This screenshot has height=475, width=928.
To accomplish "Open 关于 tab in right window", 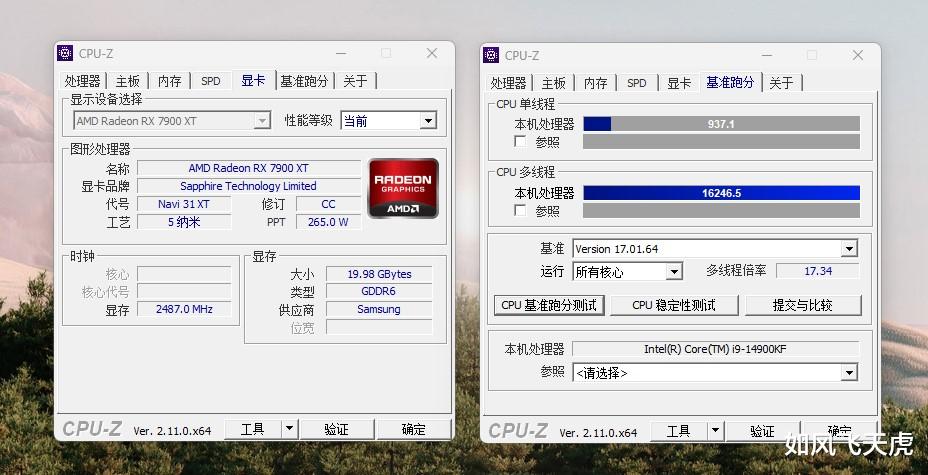I will (x=781, y=83).
